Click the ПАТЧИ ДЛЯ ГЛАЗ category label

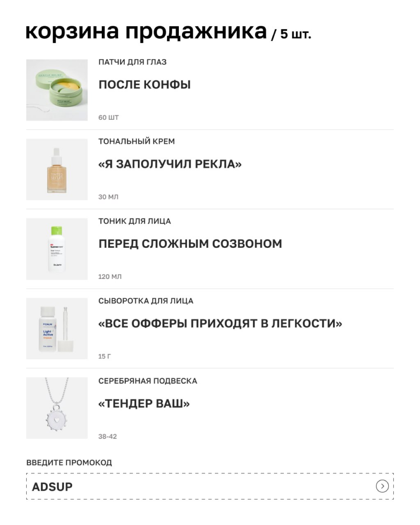pyautogui.click(x=133, y=61)
